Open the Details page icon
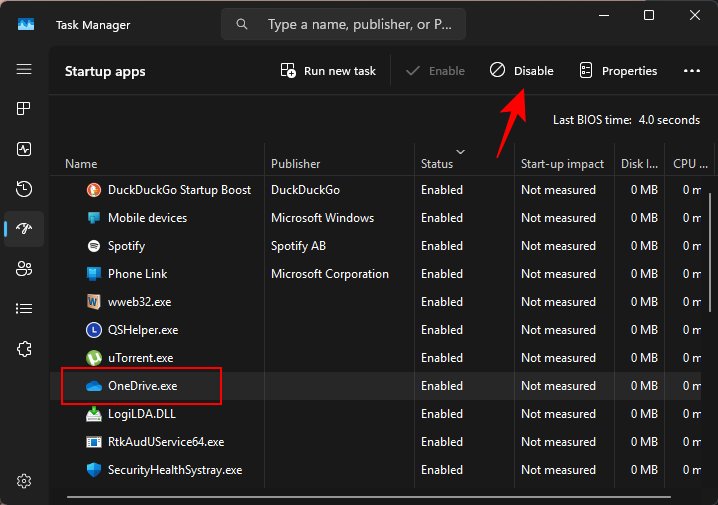 tap(24, 309)
